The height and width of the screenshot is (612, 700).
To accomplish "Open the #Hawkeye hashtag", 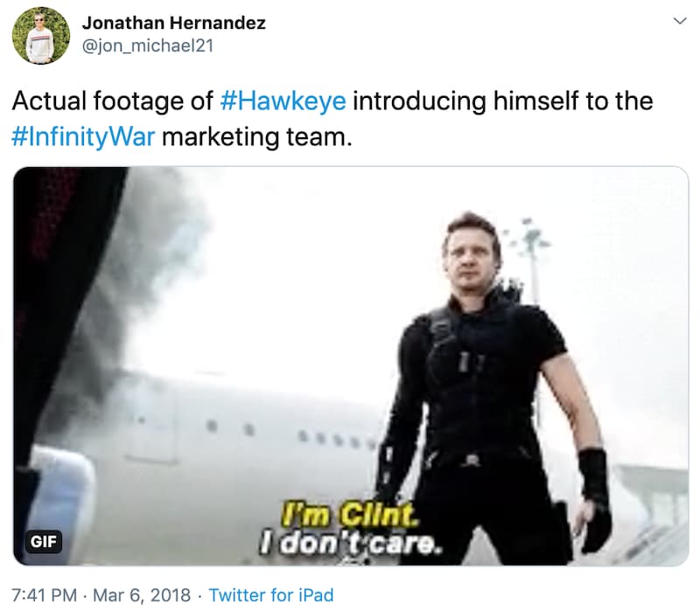I will point(283,101).
